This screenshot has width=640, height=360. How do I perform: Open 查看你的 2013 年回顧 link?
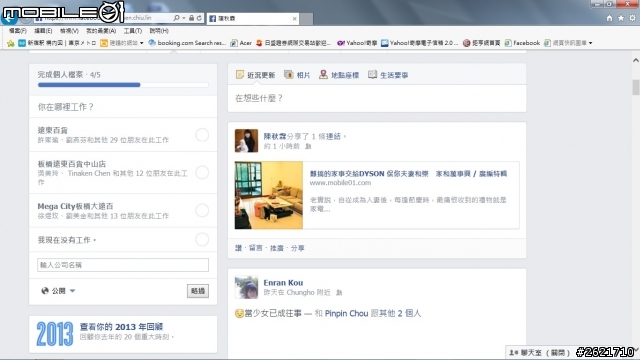(x=121, y=327)
